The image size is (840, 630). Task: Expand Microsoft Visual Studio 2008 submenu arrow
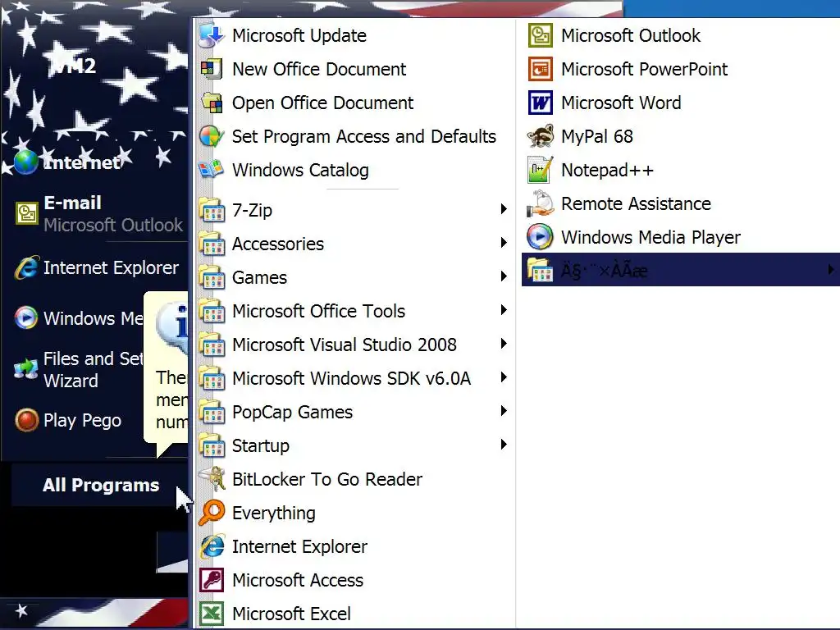point(503,344)
